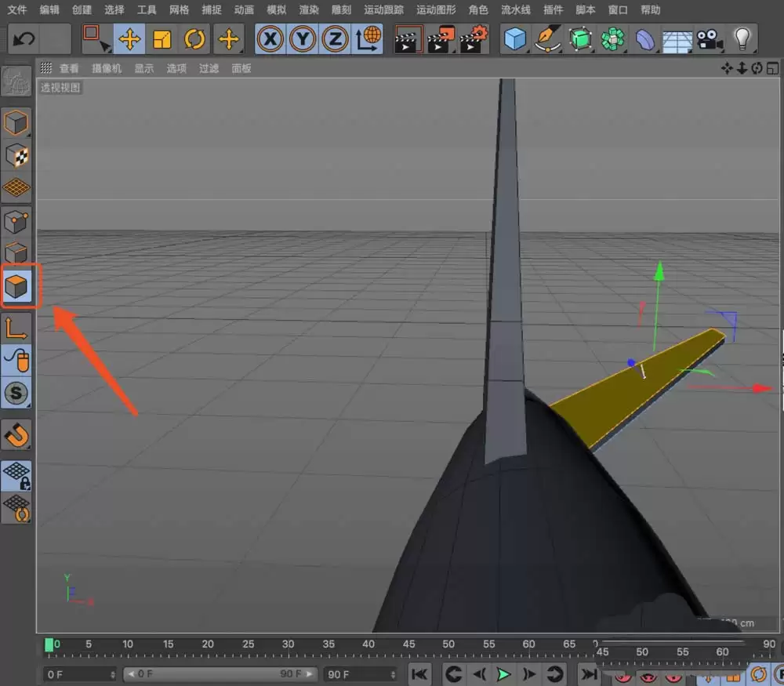
Task: Activate the scale tool
Action: coord(161,38)
